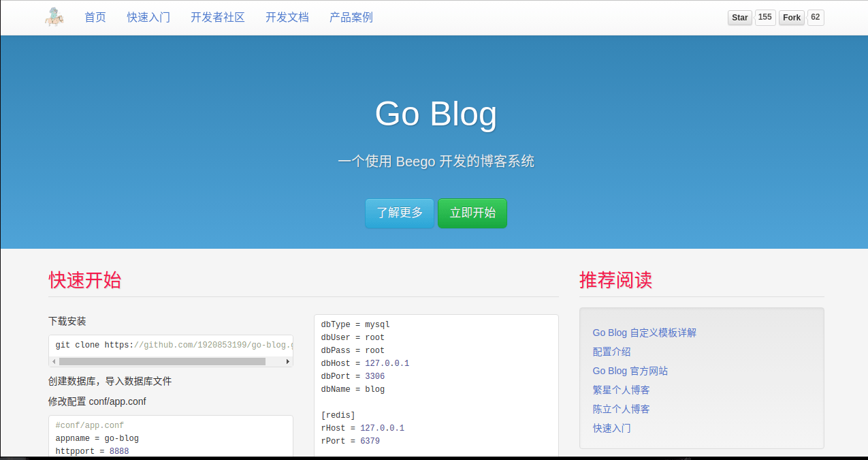
Task: Click the gopher logo in the navbar
Action: (x=54, y=17)
